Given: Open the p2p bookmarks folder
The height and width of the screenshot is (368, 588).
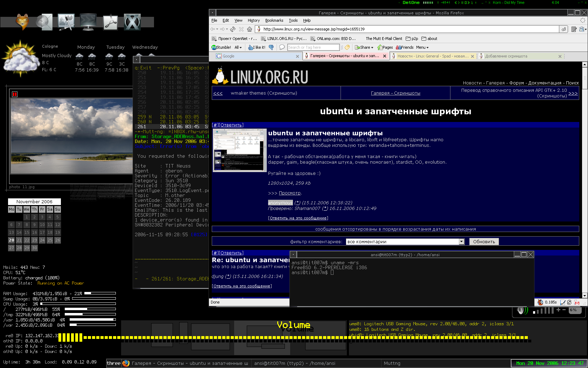Looking at the screenshot, I should click(x=412, y=39).
